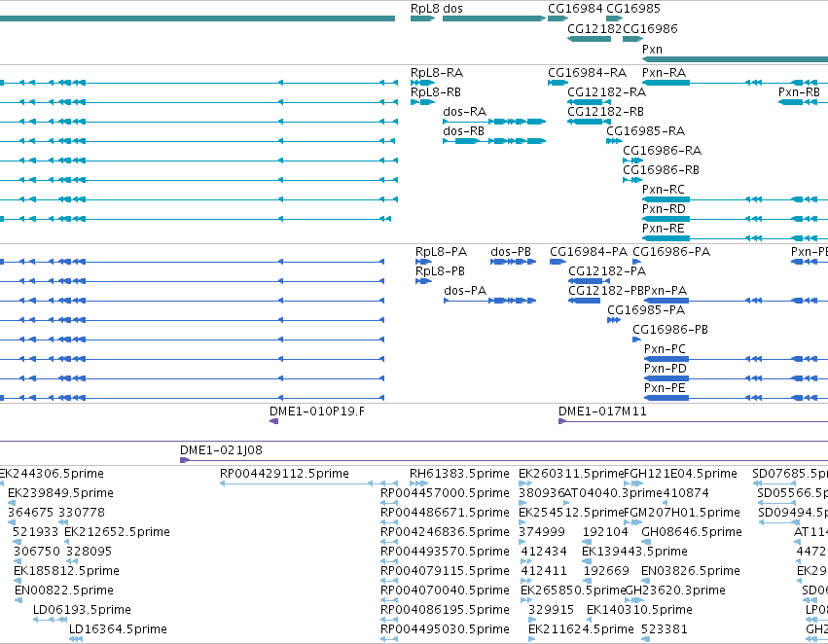
Task: Select the DME1-010P19.F clone feature
Action: [x=273, y=421]
